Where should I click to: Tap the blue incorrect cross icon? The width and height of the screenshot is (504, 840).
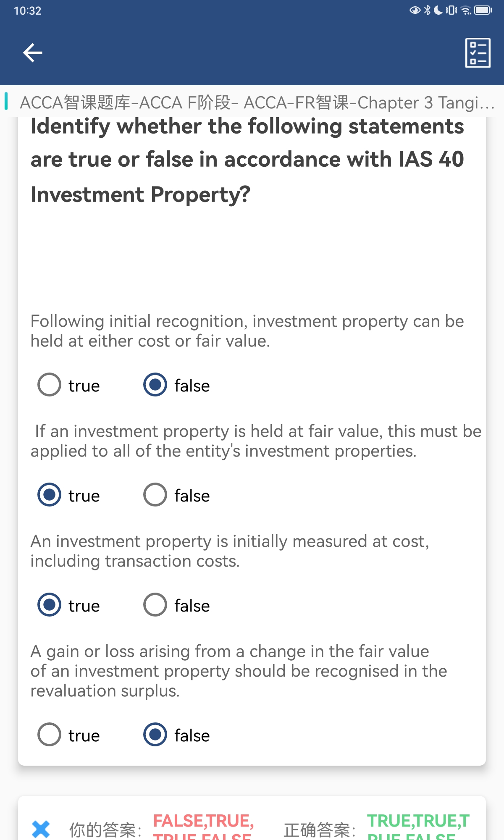coord(41,829)
